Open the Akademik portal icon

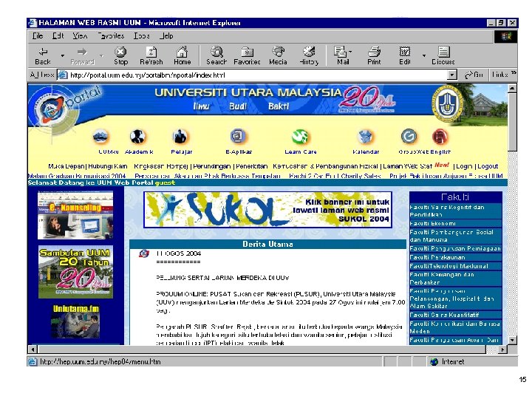click(137, 137)
